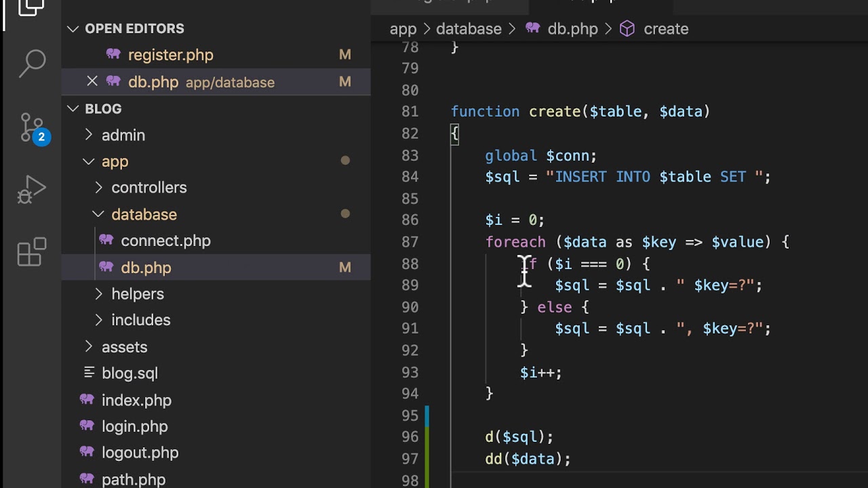Open blog.sql file
This screenshot has height=488, width=868.
click(130, 373)
